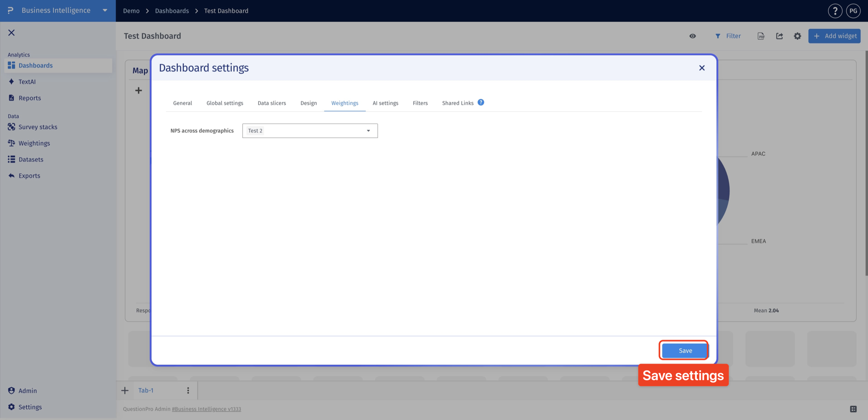Screen dimensions: 868x420
Task: Click the Test Dashboard breadcrumb
Action: pyautogui.click(x=226, y=11)
